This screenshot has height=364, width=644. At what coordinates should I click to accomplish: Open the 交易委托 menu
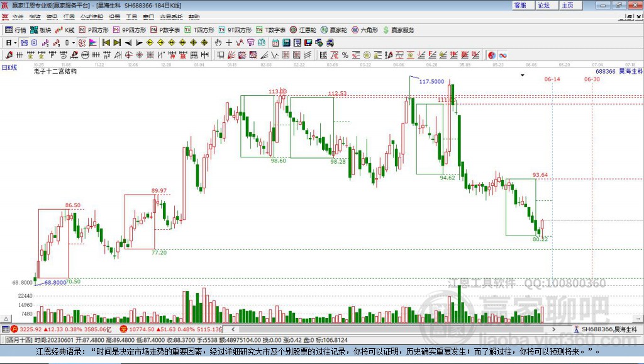pyautogui.click(x=171, y=17)
